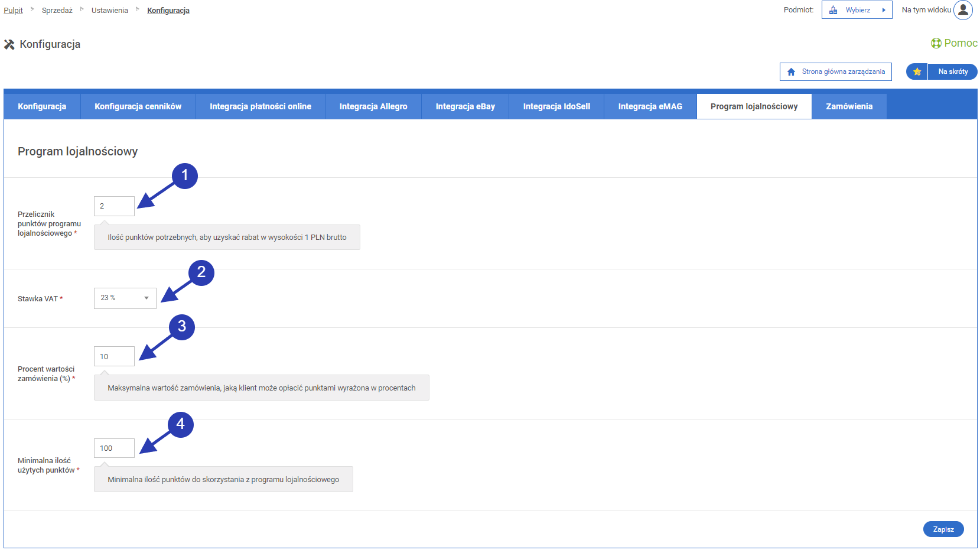
Task: Go to Integracja płatności online tab
Action: tap(260, 106)
